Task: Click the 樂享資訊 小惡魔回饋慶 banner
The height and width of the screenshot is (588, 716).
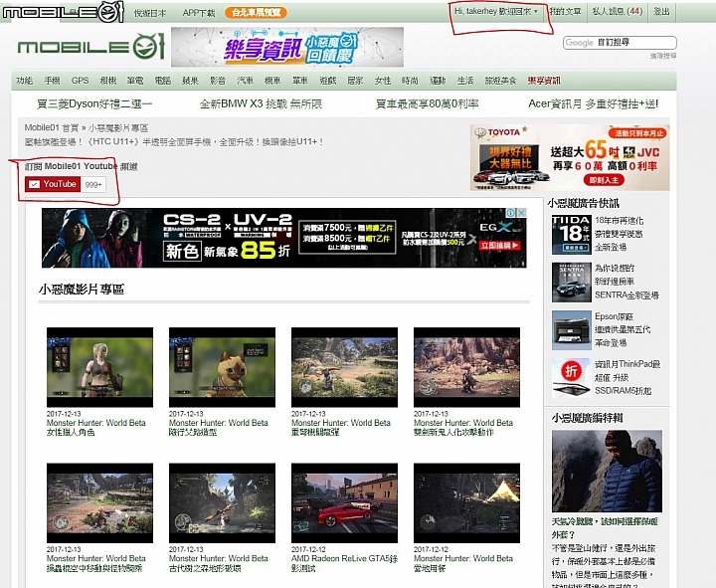Action: 287,47
